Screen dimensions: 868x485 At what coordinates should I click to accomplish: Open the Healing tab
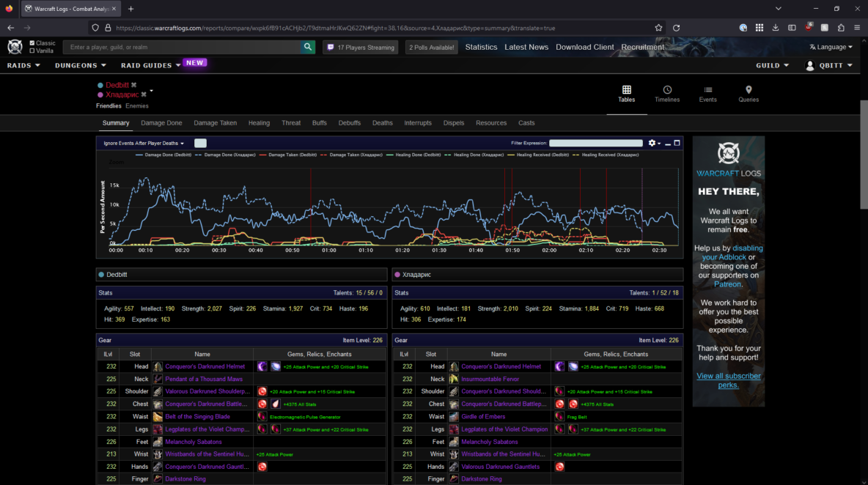click(x=259, y=123)
